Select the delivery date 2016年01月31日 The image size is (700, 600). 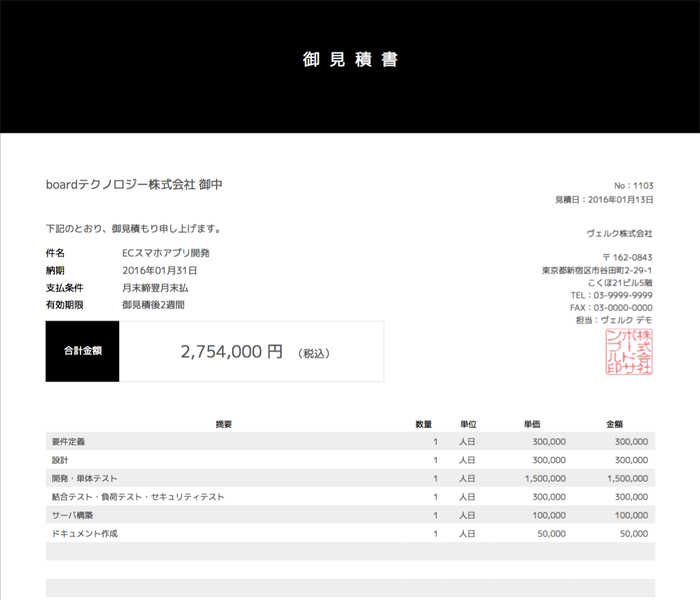click(x=159, y=271)
